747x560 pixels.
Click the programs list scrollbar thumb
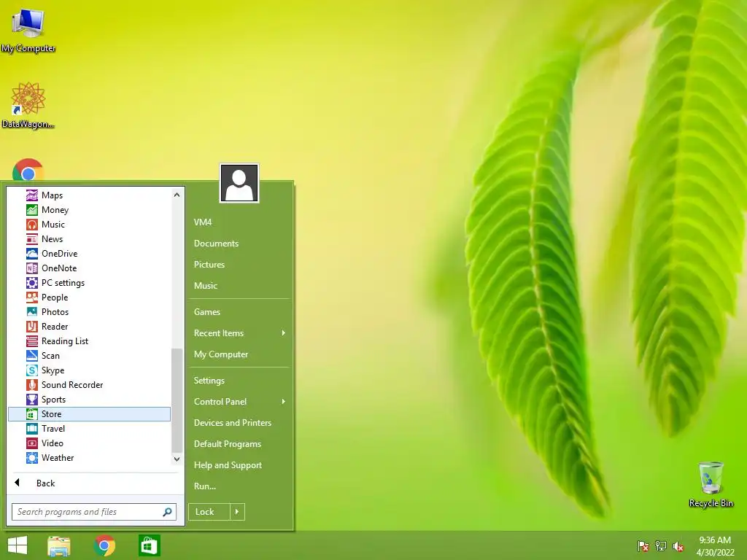(x=177, y=400)
